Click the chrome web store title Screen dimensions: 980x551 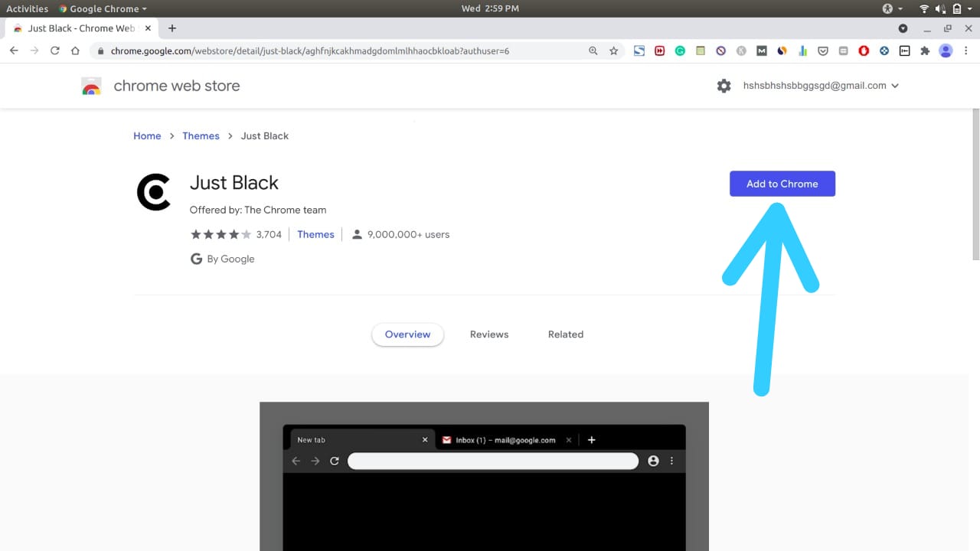[x=177, y=86]
